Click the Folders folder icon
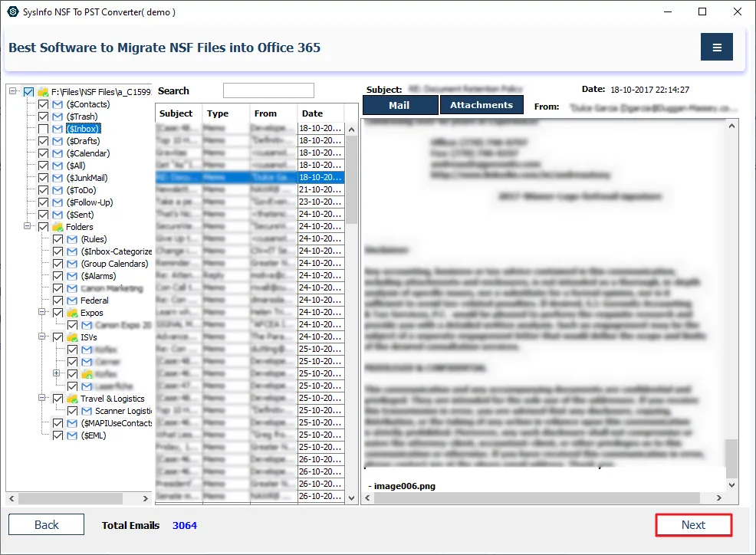 58,227
